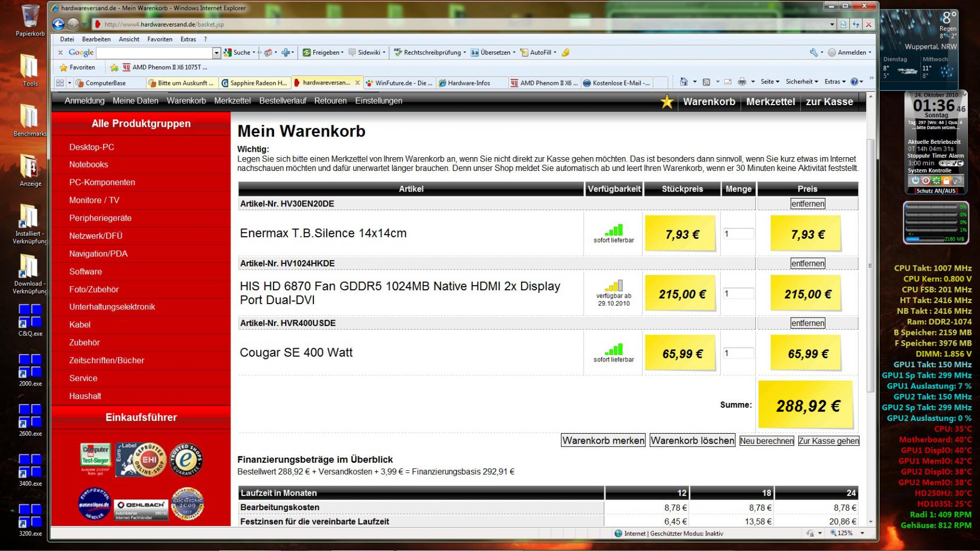Click the Google toolbar blue plus icon
Image resolution: width=980 pixels, height=551 pixels.
pos(286,53)
